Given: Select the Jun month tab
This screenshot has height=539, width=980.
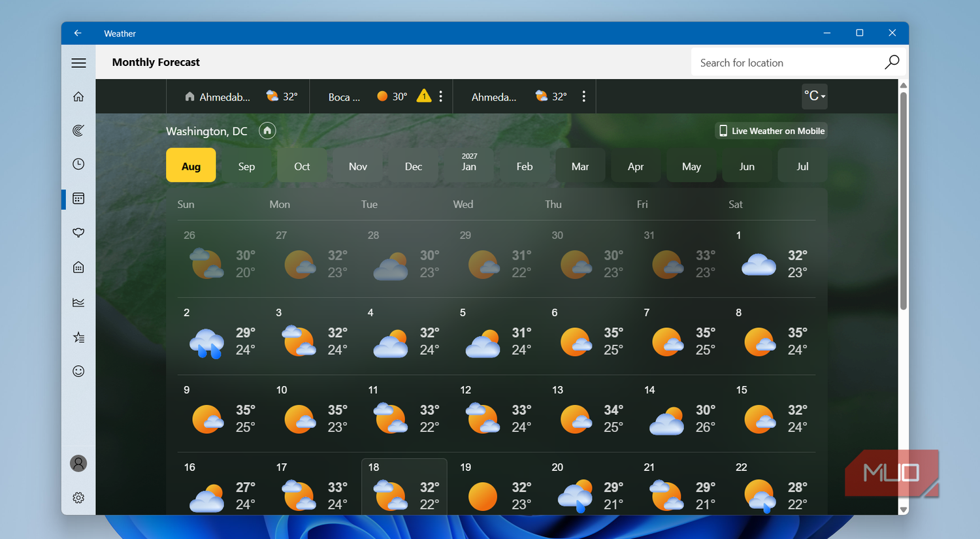Looking at the screenshot, I should 747,165.
